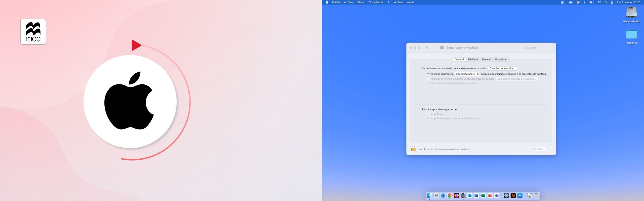644x201 pixels.
Task: Click the mee logo badge
Action: click(x=33, y=32)
